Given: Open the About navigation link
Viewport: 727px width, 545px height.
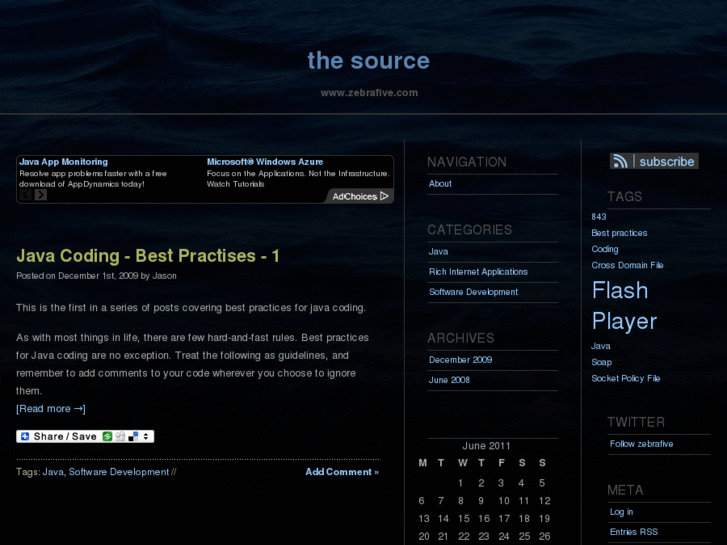Looking at the screenshot, I should click(440, 184).
